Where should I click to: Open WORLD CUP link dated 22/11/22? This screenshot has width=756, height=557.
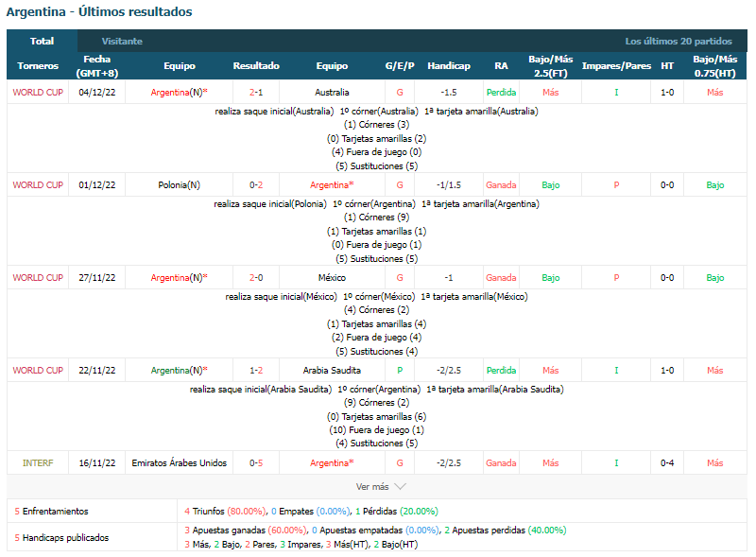click(x=38, y=370)
